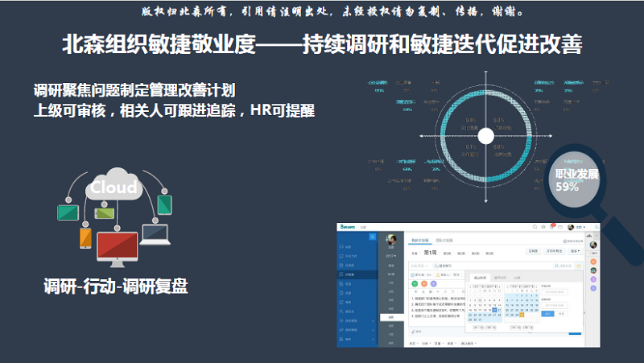Click the profile photo atop the gray column
The image size is (644, 363).
[x=391, y=239]
